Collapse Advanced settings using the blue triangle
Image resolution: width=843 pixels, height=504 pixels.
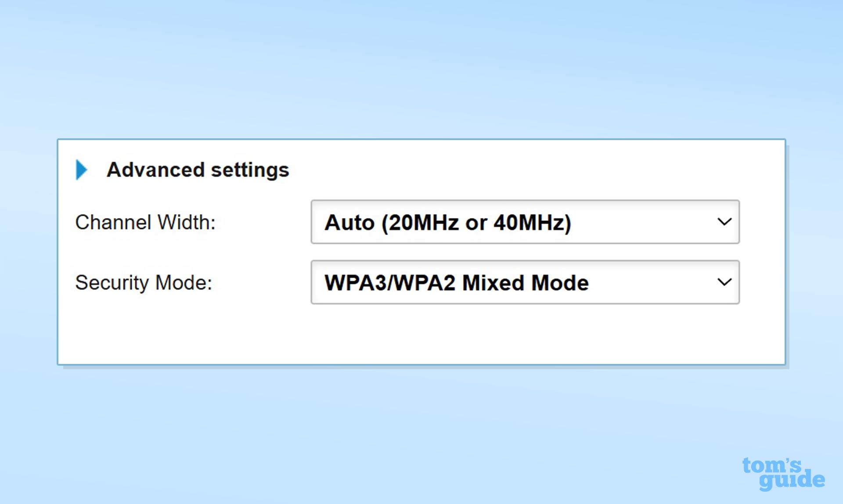click(81, 170)
